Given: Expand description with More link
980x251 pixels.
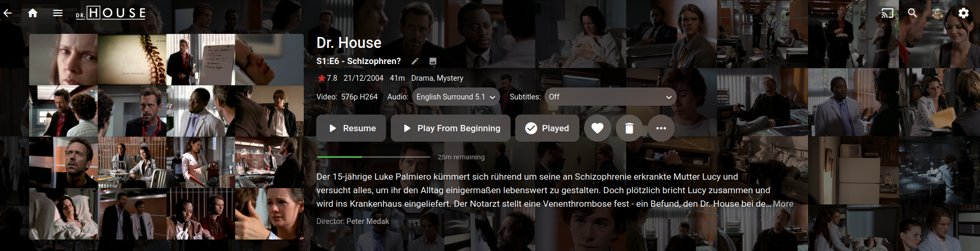Looking at the screenshot, I should click(783, 204).
